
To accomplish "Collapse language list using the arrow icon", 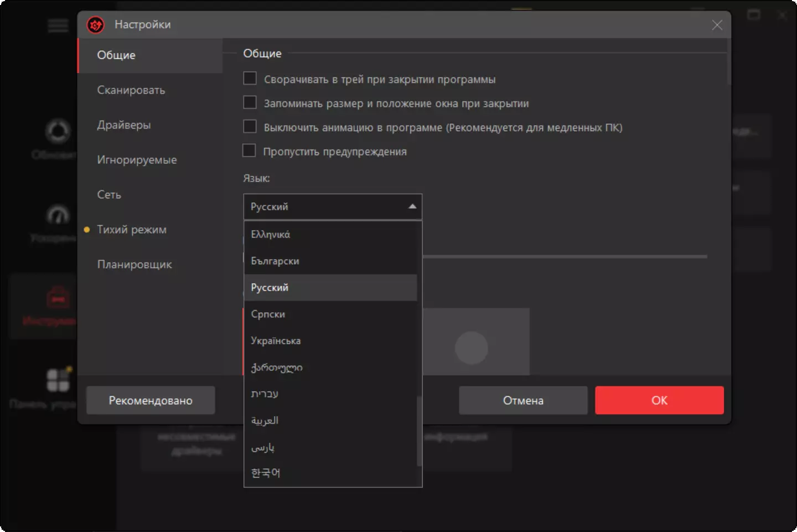I will coord(412,206).
